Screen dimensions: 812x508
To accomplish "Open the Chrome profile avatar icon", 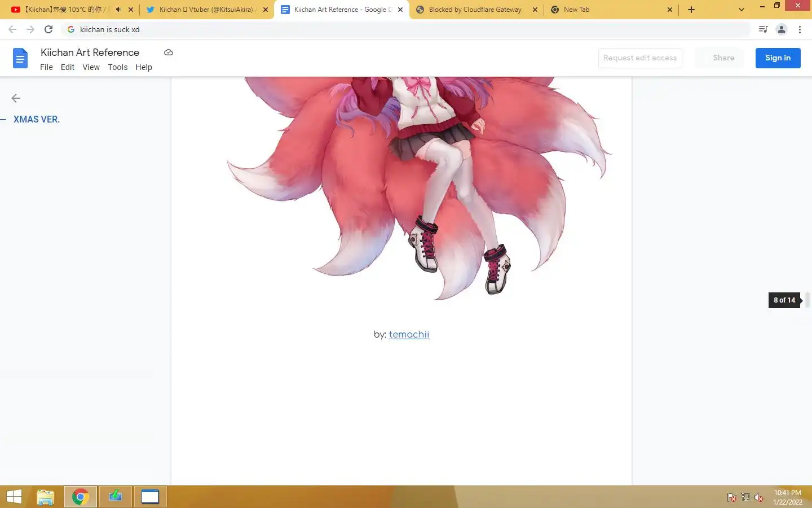I will point(781,29).
